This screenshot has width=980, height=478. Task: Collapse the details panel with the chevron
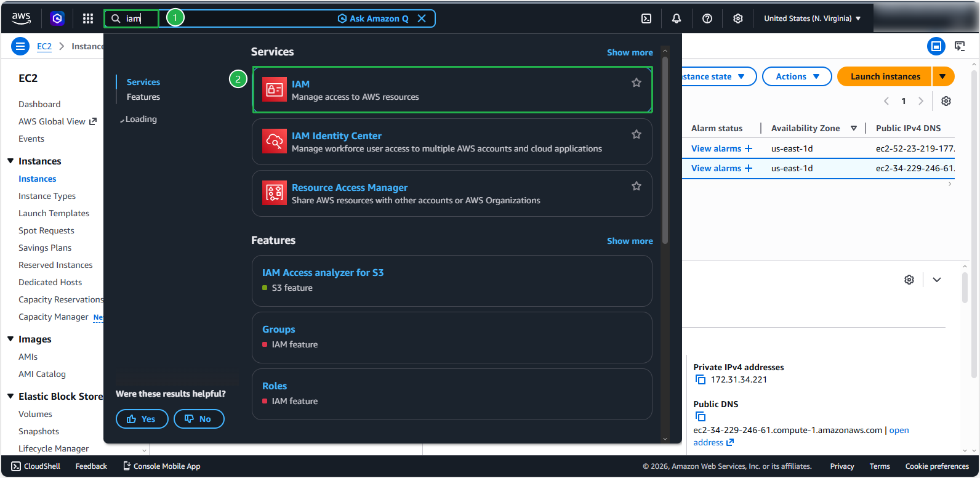[937, 280]
